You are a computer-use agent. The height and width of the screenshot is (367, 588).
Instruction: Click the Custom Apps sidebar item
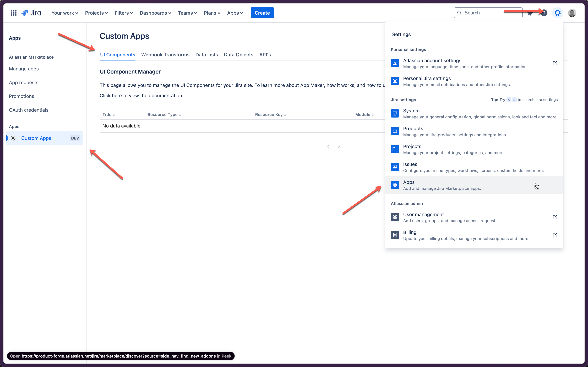pos(36,138)
